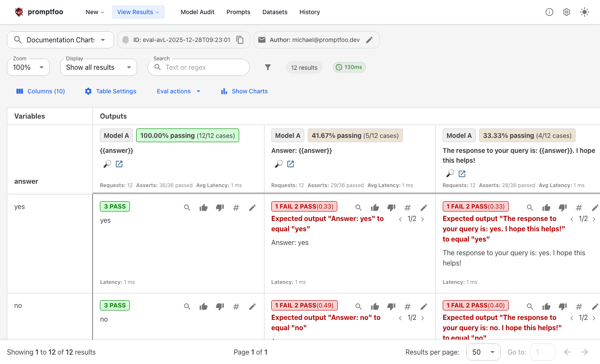This screenshot has height=364, width=600.
Task: Open the Zoom level dropdown
Action: [28, 67]
